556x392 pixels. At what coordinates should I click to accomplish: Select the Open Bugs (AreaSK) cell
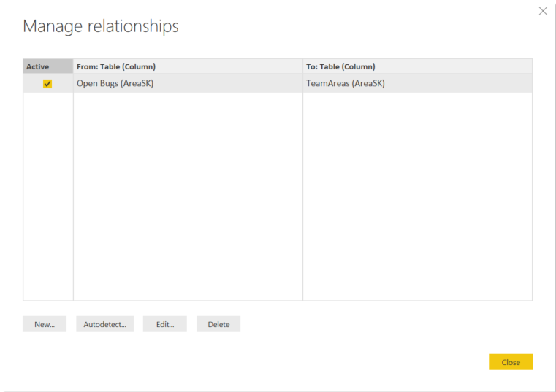(x=188, y=83)
